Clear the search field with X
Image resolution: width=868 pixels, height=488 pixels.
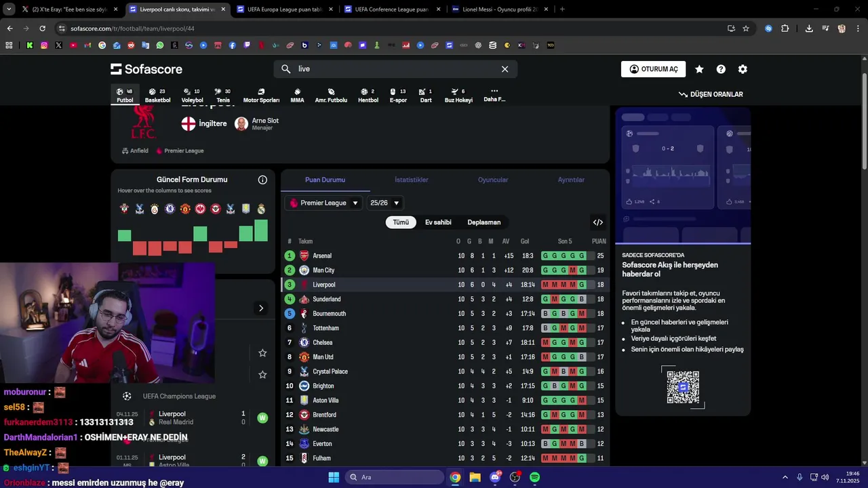click(x=505, y=69)
